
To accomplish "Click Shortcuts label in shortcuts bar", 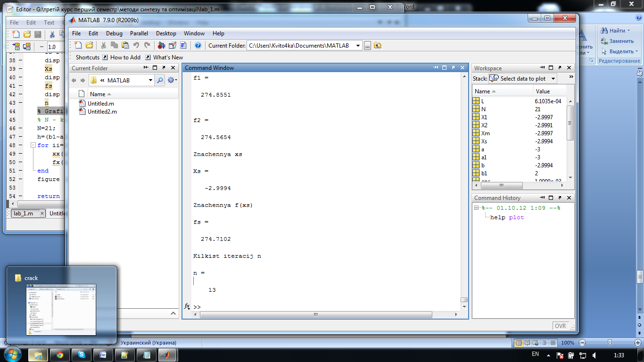I will tap(88, 57).
